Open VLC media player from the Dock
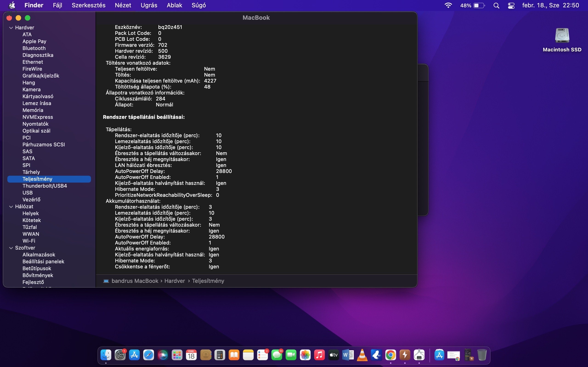Image resolution: width=588 pixels, height=367 pixels. coord(362,355)
